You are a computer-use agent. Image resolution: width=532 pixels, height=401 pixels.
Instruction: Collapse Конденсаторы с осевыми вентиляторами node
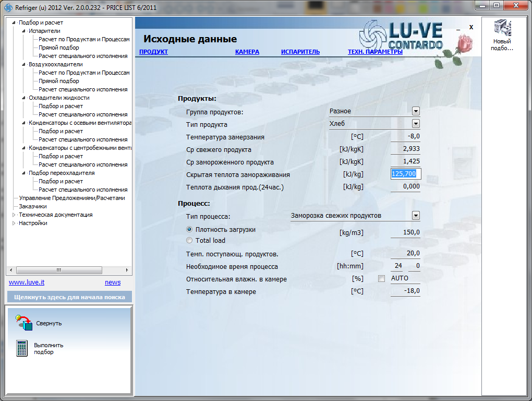pos(24,123)
